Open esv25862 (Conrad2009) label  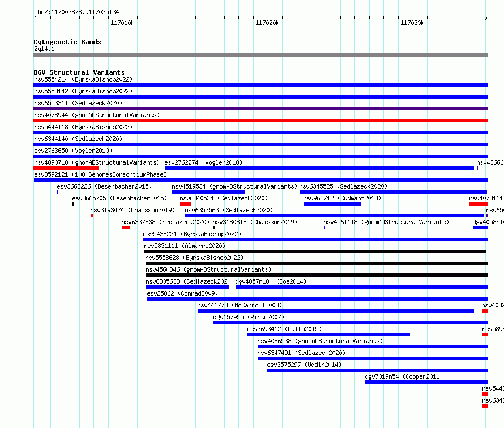pos(182,293)
